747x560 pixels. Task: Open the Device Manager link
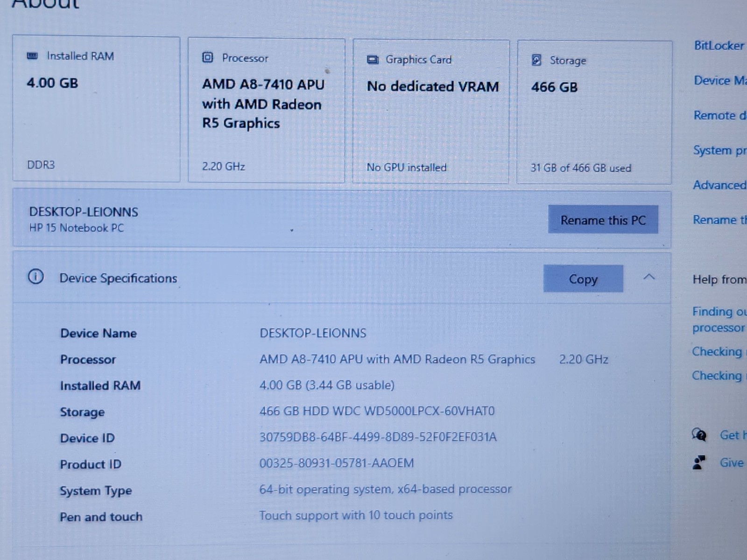pyautogui.click(x=720, y=80)
